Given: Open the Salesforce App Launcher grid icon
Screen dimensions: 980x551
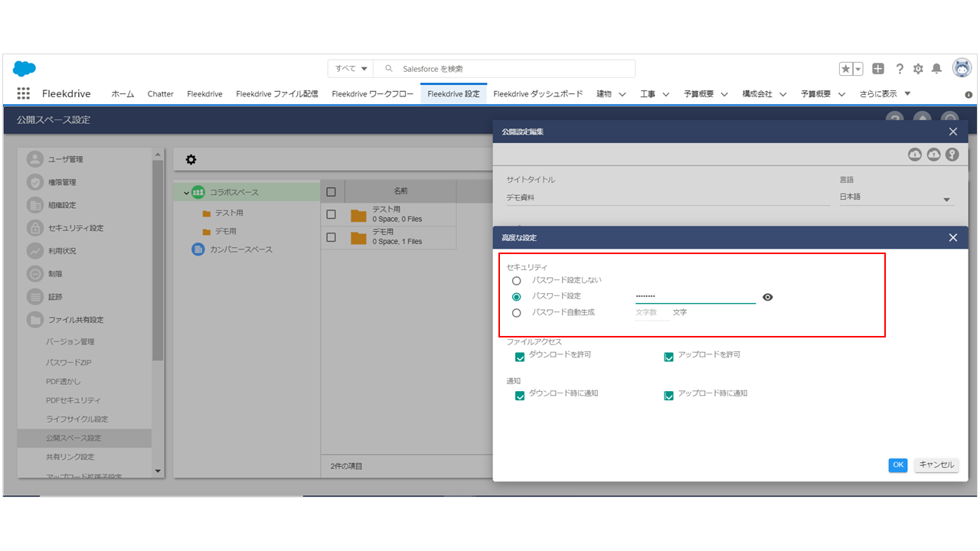Looking at the screenshot, I should click(23, 93).
